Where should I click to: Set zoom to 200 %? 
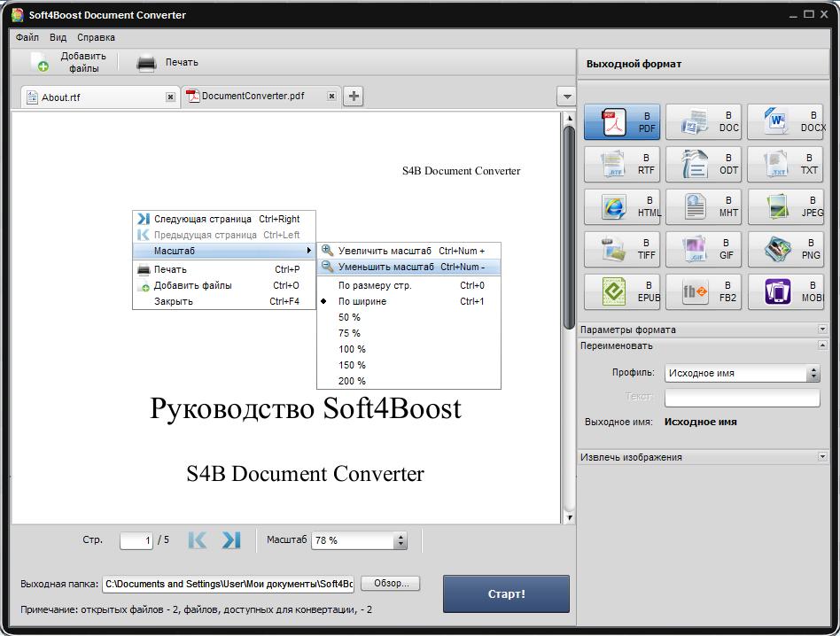[x=408, y=381]
